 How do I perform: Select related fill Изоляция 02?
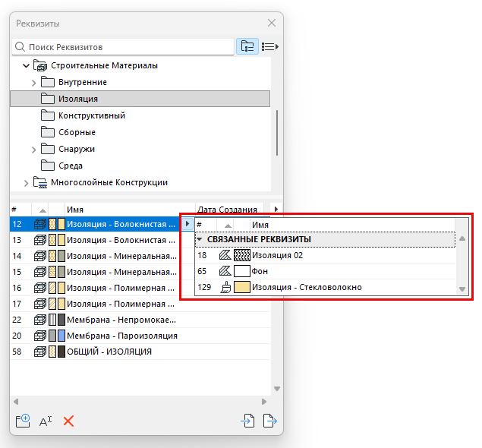[325, 256]
